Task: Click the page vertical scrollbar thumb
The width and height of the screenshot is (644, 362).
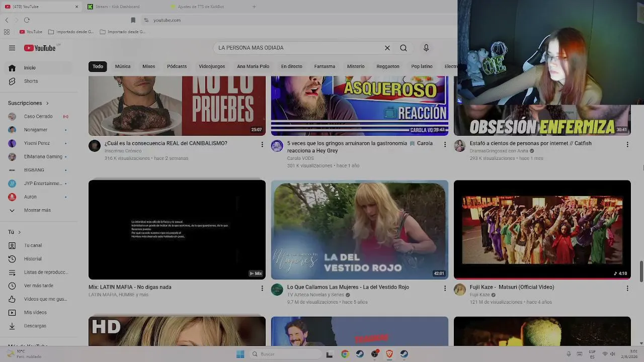Action: (x=641, y=271)
